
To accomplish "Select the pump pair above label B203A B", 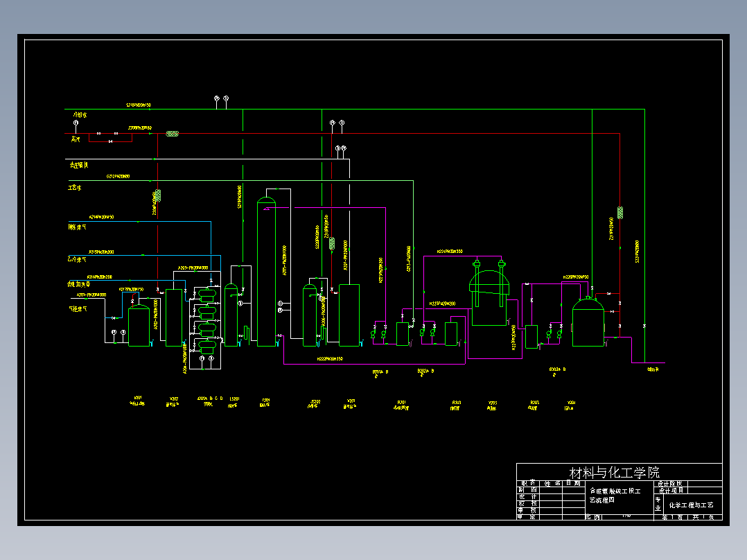I will 554,332.
